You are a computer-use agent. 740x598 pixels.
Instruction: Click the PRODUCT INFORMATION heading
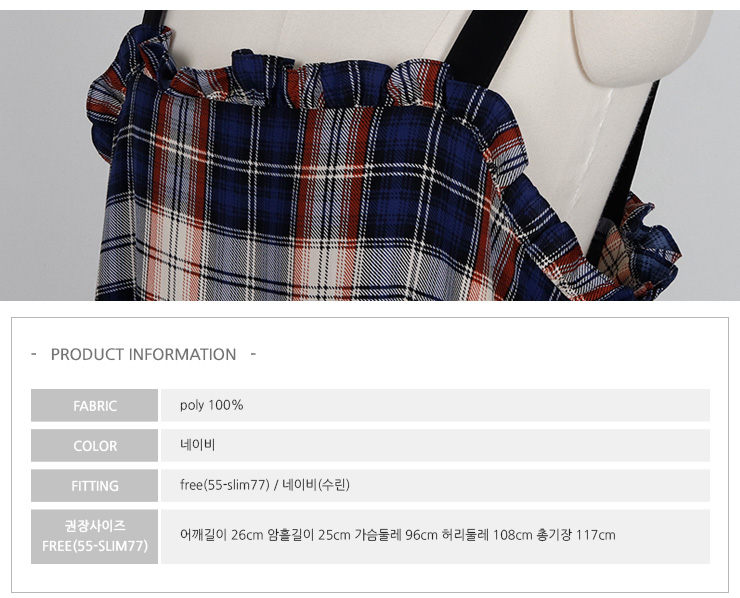click(143, 354)
